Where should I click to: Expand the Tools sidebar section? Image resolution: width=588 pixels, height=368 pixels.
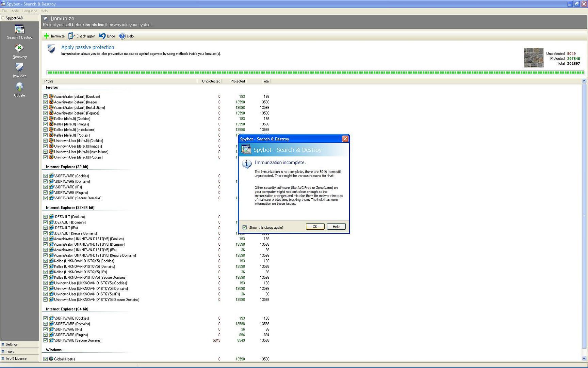[x=19, y=351]
